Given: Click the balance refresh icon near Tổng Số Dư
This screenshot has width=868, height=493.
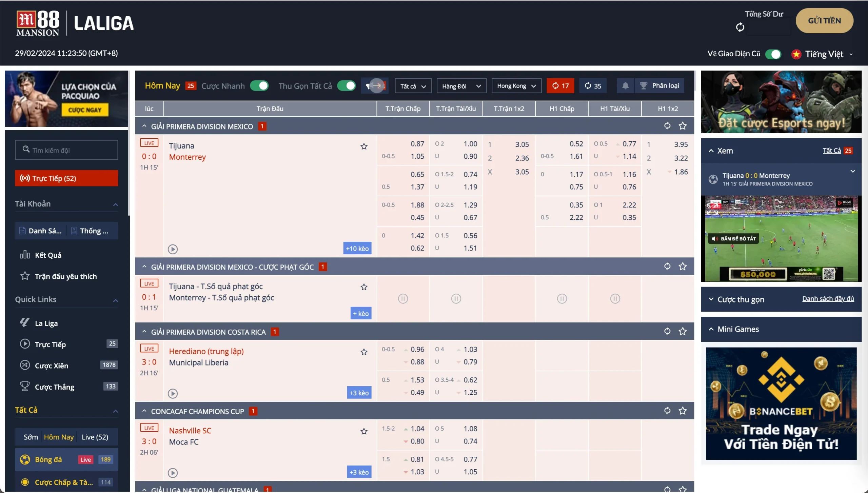Looking at the screenshot, I should point(740,27).
